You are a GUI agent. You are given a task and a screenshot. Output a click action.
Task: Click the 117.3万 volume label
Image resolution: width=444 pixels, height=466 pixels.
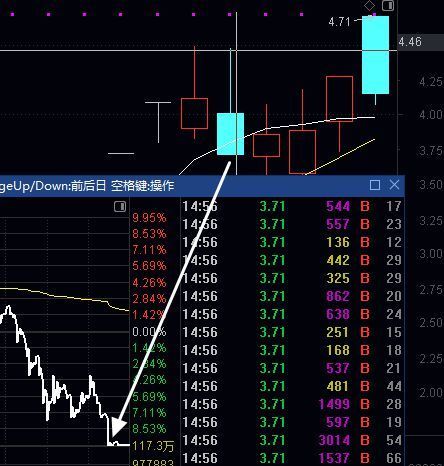coord(153,446)
